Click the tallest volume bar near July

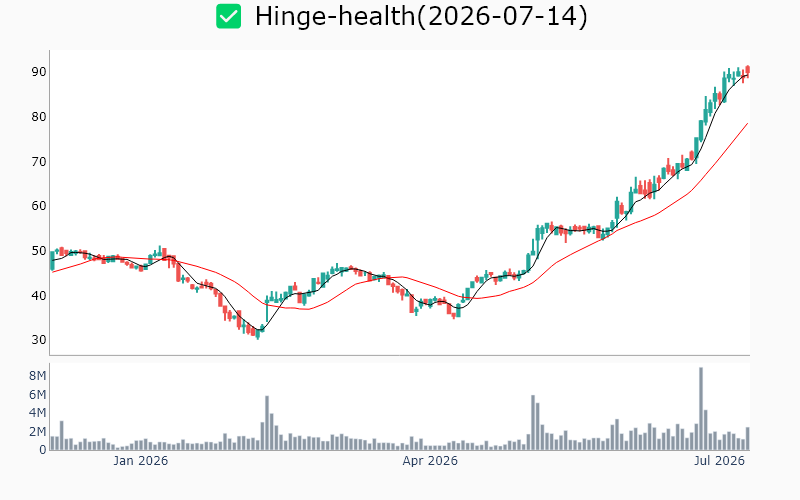pos(701,409)
